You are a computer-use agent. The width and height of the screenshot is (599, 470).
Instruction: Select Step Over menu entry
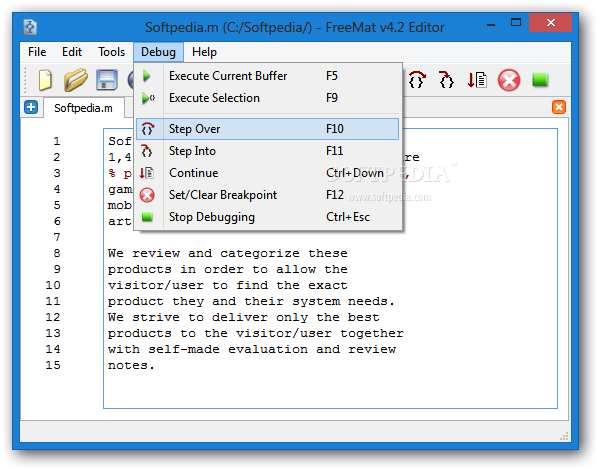tap(267, 129)
